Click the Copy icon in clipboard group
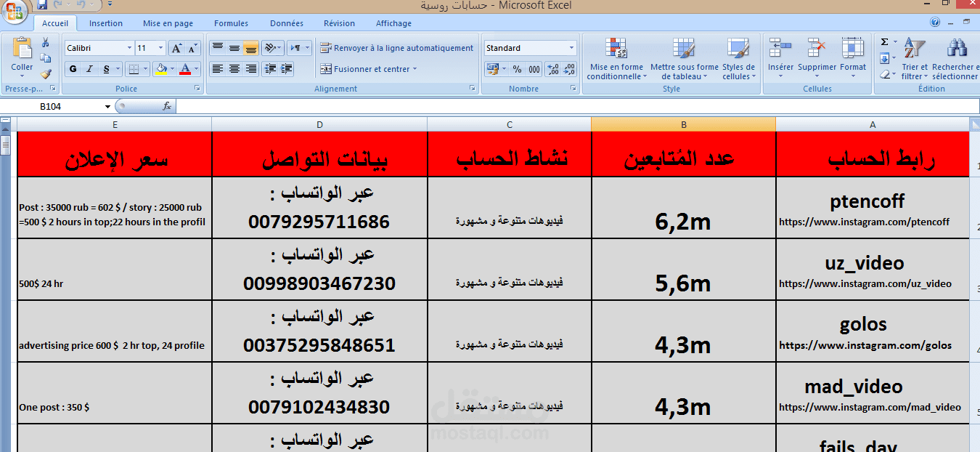This screenshot has width=980, height=452. [46, 58]
